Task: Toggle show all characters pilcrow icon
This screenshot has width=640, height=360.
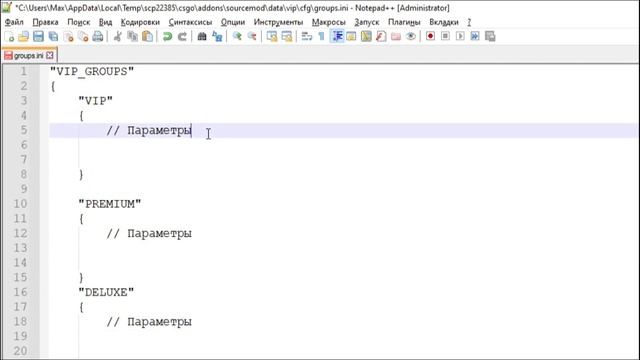Action: tap(321, 37)
